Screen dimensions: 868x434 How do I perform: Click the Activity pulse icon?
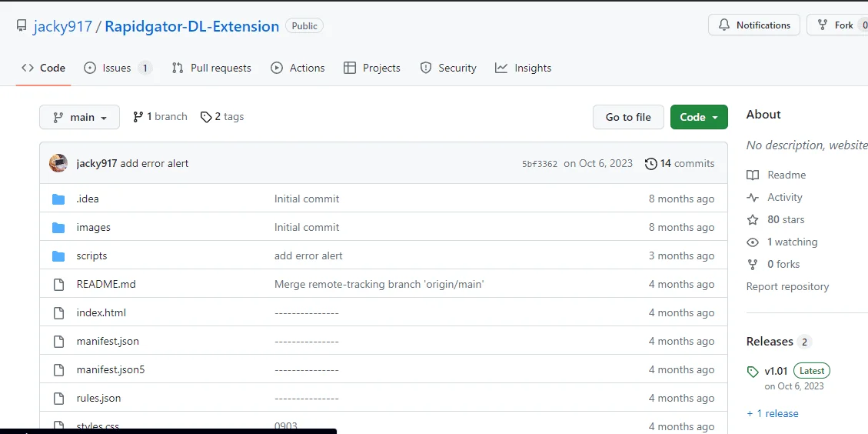(753, 197)
